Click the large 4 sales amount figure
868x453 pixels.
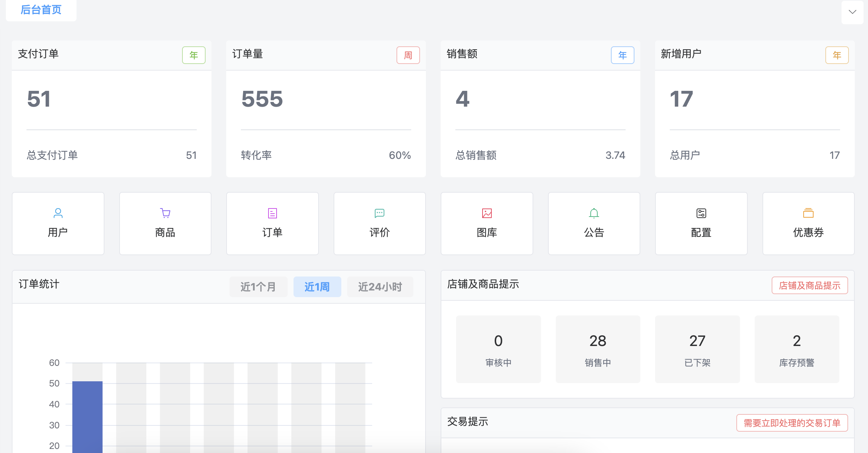click(x=463, y=99)
